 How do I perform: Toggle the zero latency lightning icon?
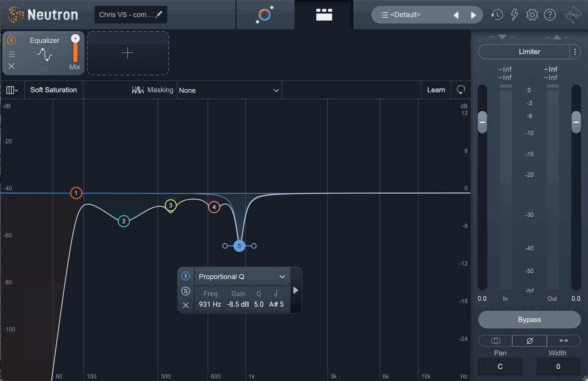514,14
